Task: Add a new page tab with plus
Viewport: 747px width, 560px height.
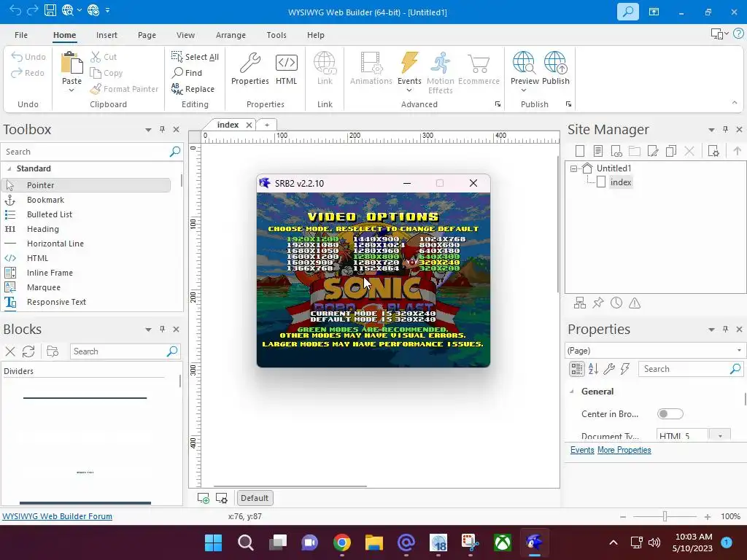Action: click(x=267, y=125)
